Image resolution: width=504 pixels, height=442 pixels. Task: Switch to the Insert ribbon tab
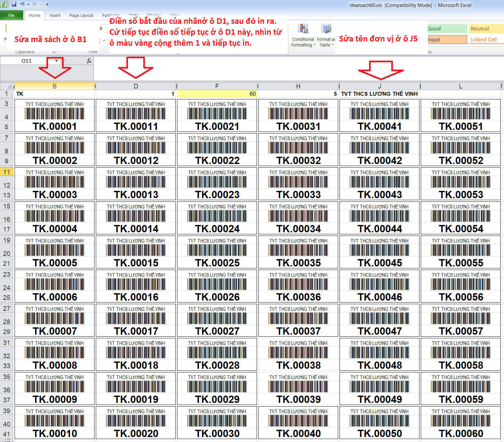(x=55, y=15)
